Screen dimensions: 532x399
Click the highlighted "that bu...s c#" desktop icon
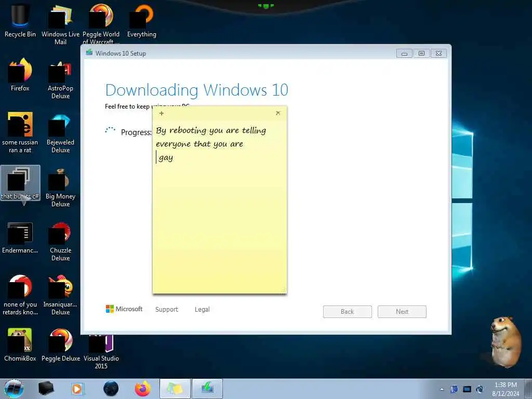20,183
